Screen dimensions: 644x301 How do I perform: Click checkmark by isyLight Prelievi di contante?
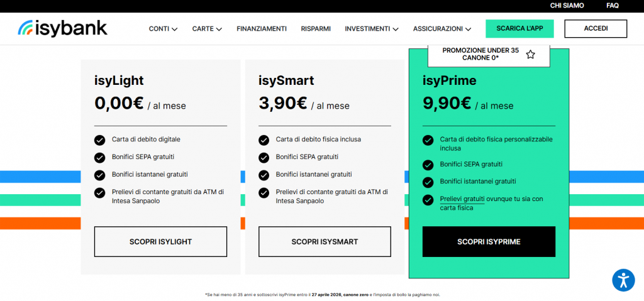point(99,192)
